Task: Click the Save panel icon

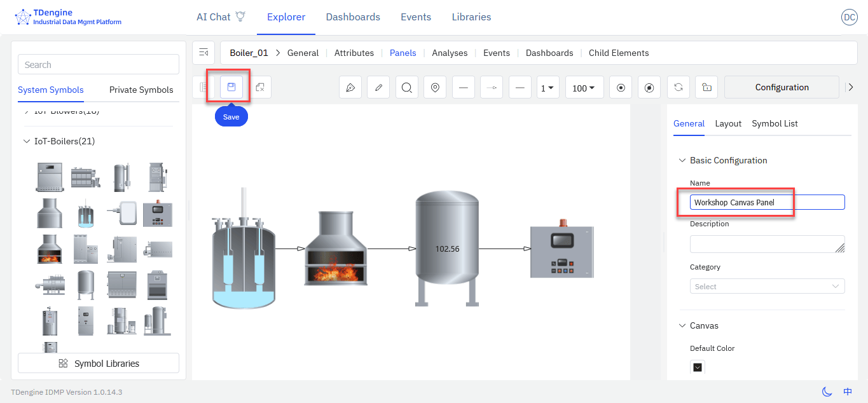Action: [231, 87]
